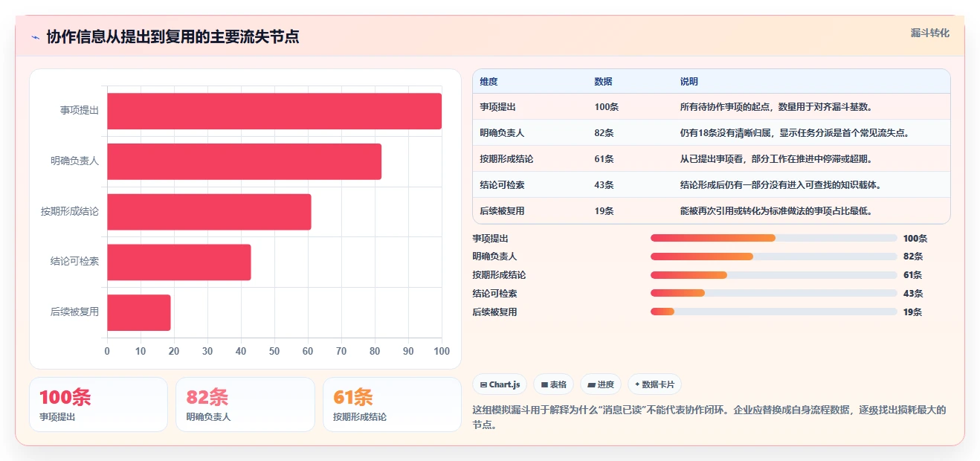Click the 按期形成结论 progress bar
The width and height of the screenshot is (980, 461).
point(774,275)
